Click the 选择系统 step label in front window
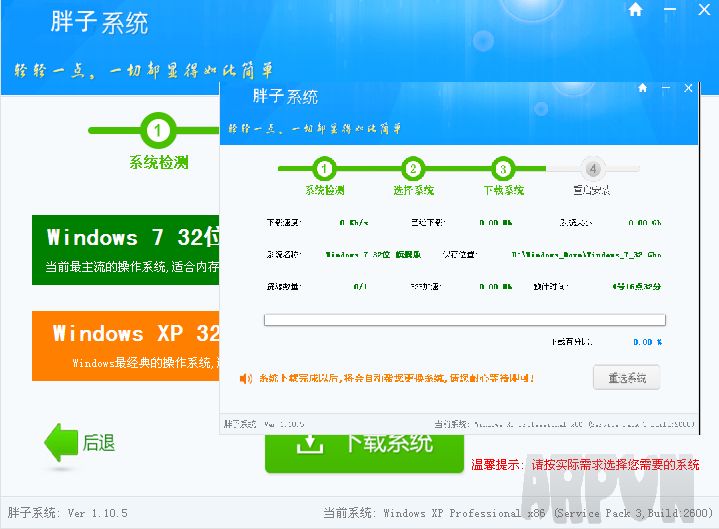 coord(414,190)
